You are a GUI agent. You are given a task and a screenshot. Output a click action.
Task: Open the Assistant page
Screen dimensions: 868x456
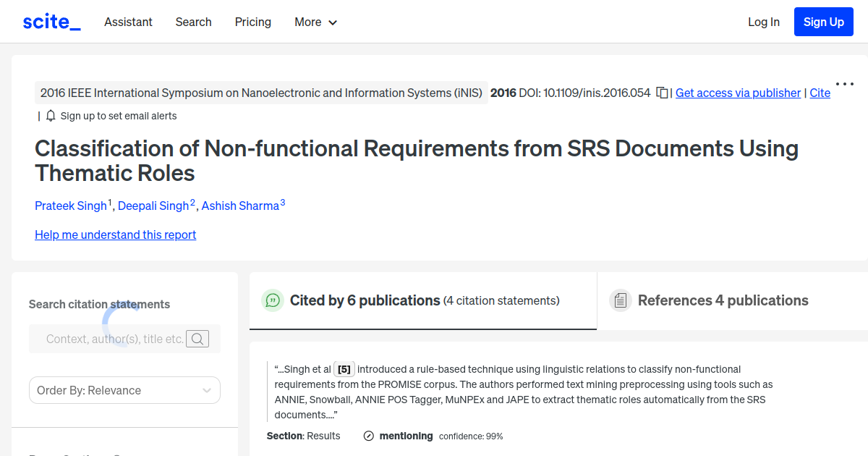click(128, 22)
